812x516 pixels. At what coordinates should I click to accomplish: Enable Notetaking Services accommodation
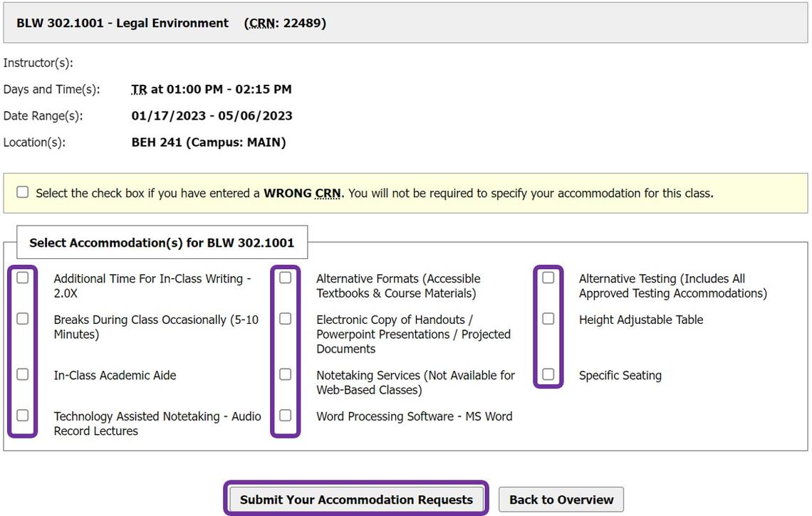[x=285, y=374]
